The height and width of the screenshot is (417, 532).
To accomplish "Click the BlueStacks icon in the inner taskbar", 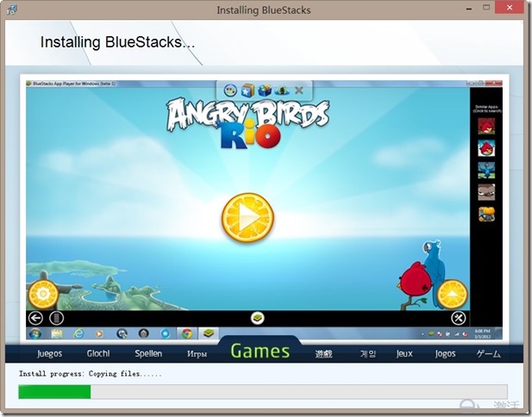I will (208, 333).
